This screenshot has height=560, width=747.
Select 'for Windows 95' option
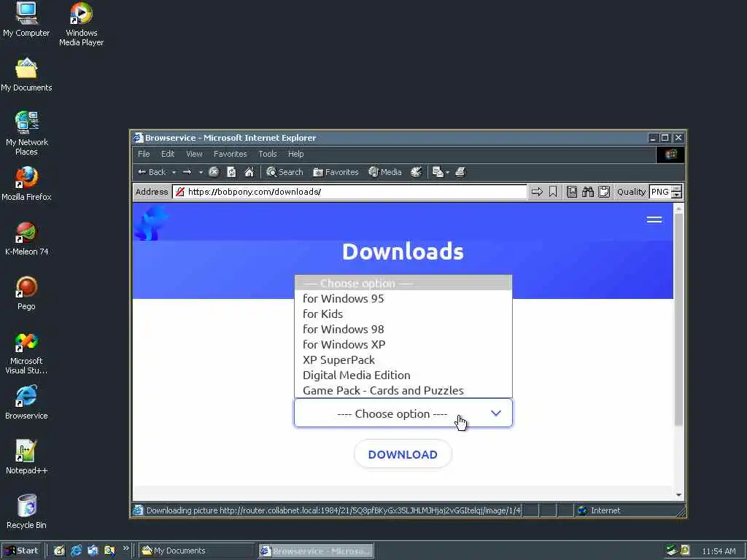coord(403,298)
